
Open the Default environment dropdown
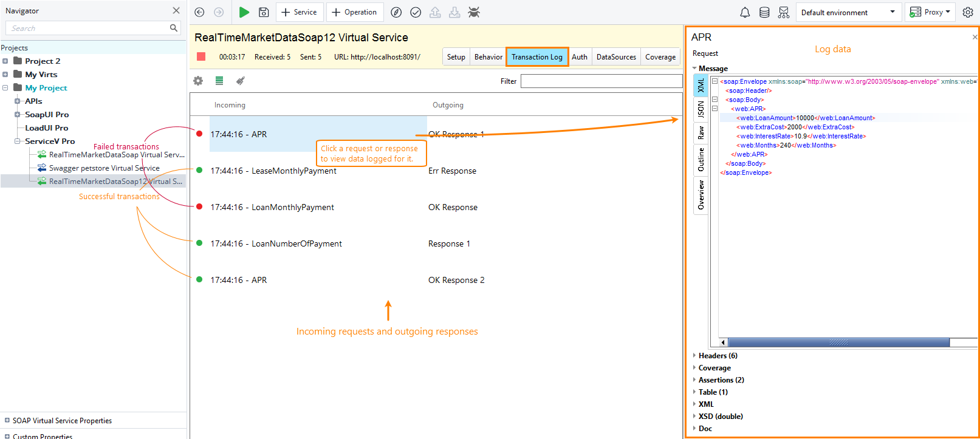click(x=848, y=12)
